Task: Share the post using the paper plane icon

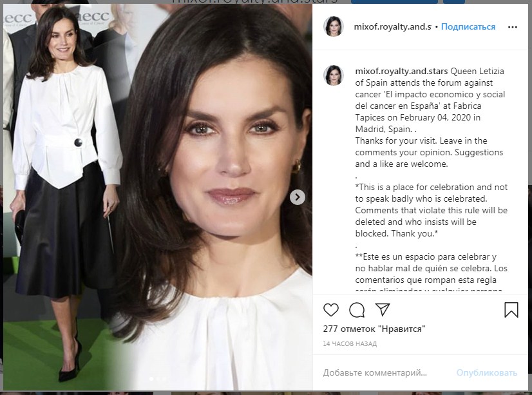Action: point(383,309)
